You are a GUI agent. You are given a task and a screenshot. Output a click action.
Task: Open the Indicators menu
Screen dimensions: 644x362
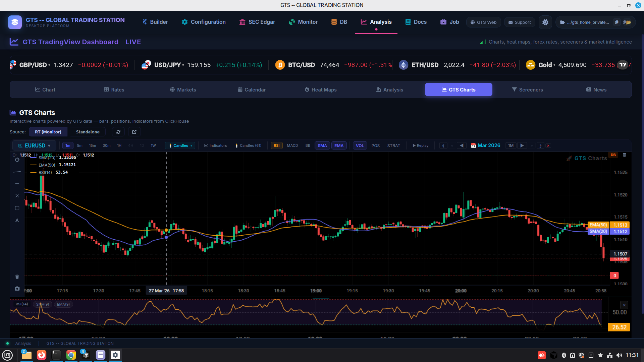click(x=216, y=146)
